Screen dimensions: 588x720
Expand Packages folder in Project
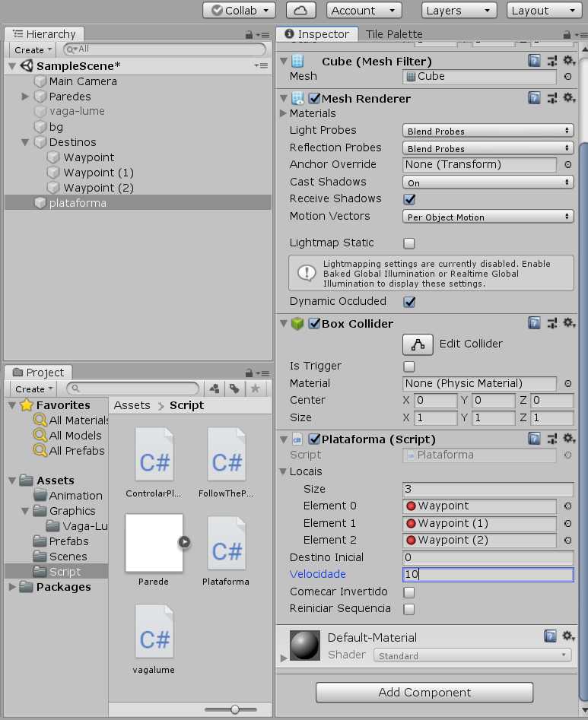pos(12,587)
